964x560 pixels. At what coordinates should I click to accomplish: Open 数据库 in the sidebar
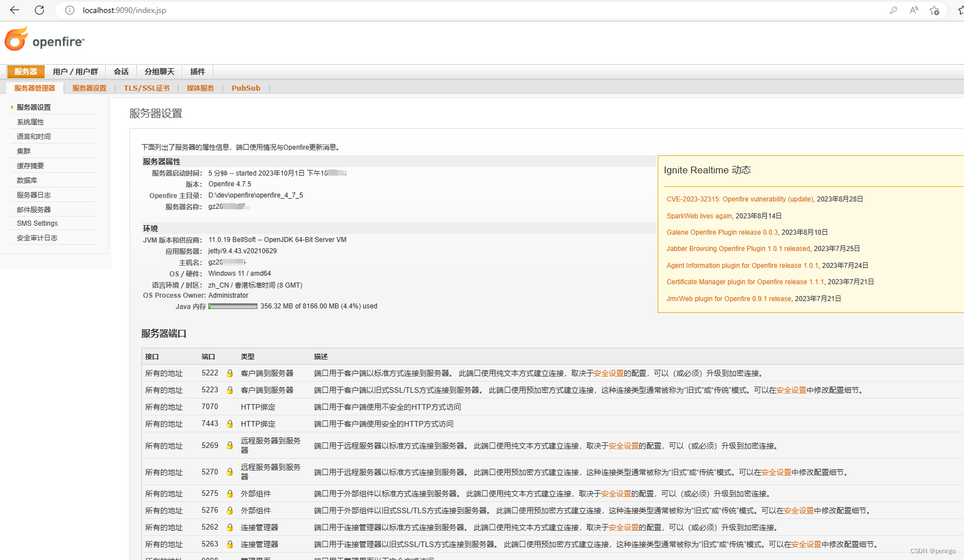(x=27, y=180)
